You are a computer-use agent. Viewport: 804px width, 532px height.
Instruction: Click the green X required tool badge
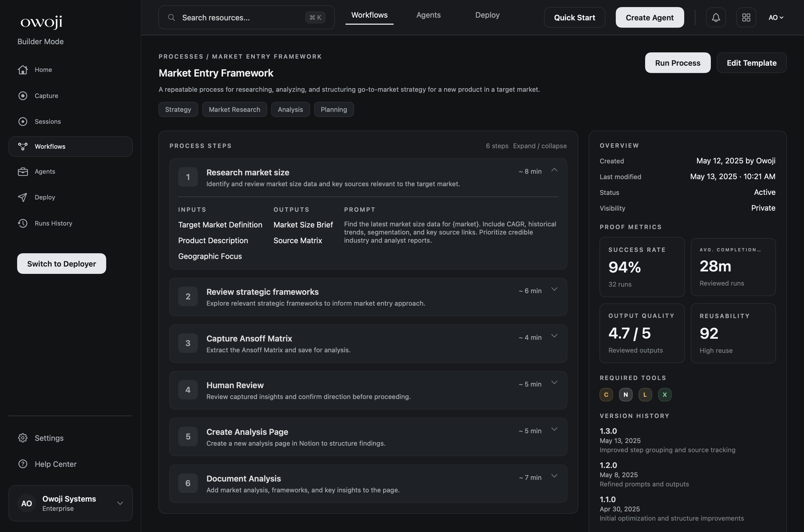pos(664,395)
